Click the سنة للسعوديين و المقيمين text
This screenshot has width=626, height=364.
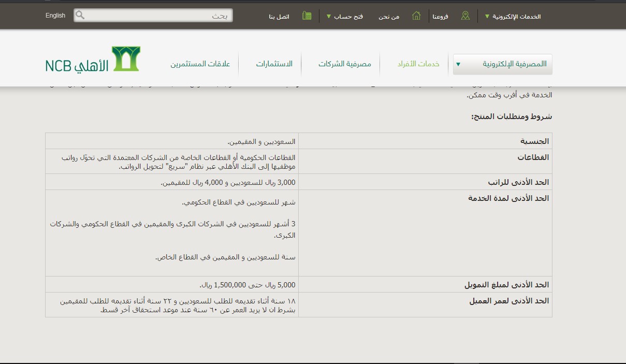[x=225, y=257]
